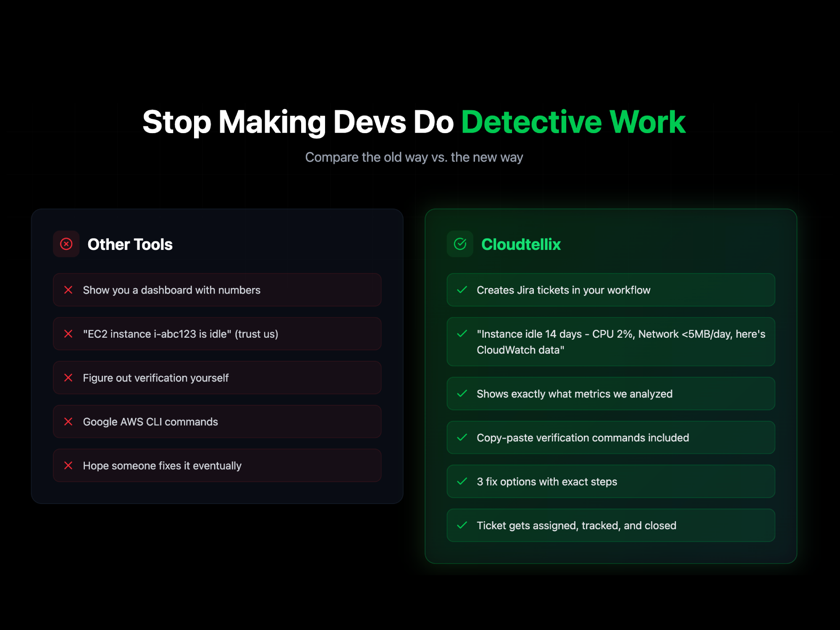Click the Other Tools heading text
This screenshot has height=630, width=840.
click(130, 244)
